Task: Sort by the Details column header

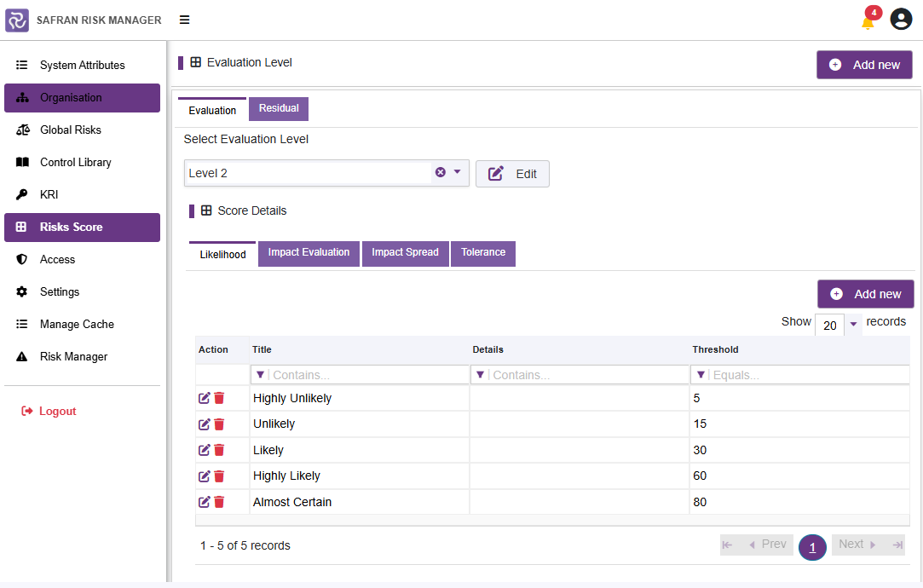Action: point(488,349)
